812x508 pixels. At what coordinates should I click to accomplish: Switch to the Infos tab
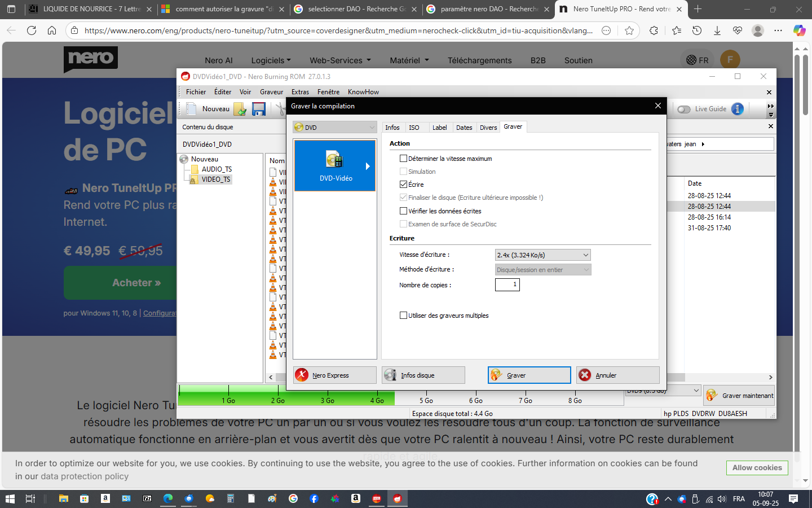click(392, 128)
